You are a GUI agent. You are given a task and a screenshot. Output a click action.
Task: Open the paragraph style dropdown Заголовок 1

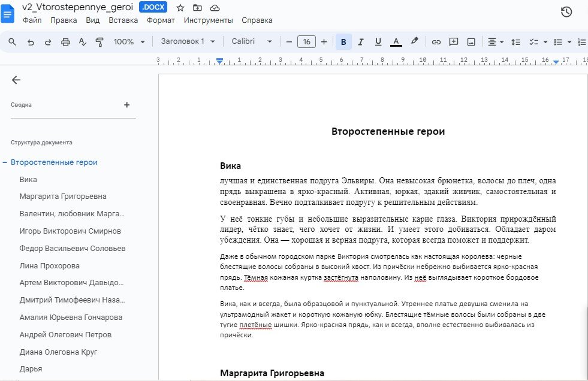[x=188, y=41]
